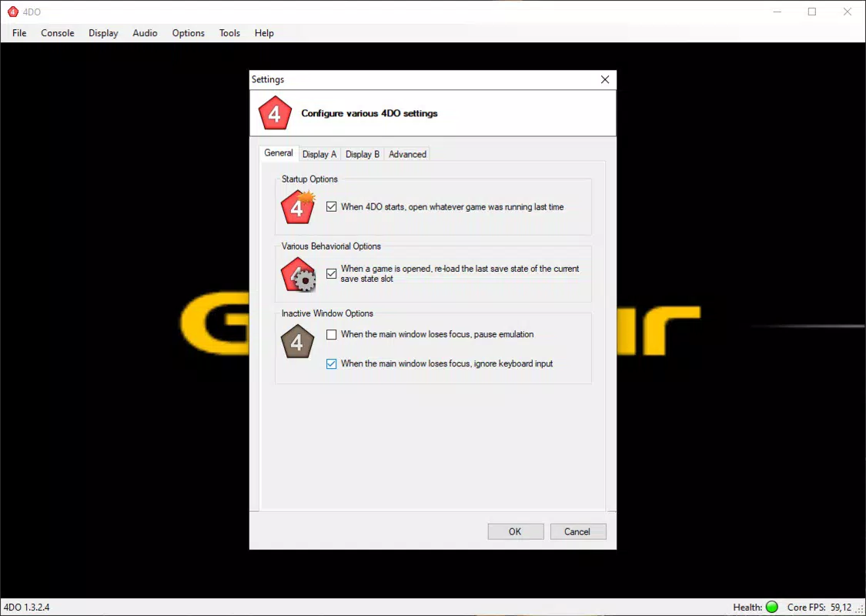
Task: Open the Options menu
Action: point(189,33)
